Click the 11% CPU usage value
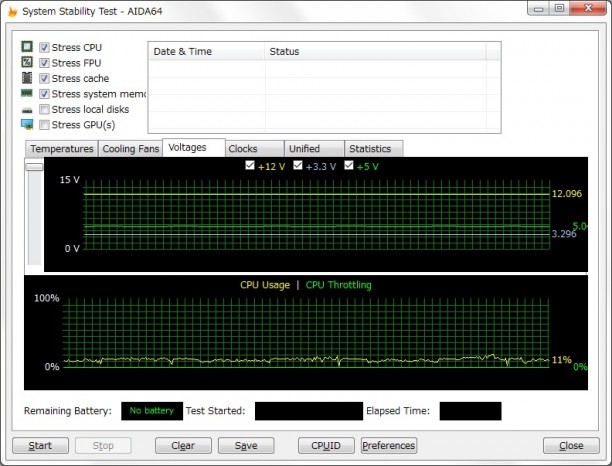The width and height of the screenshot is (612, 466). 562,360
